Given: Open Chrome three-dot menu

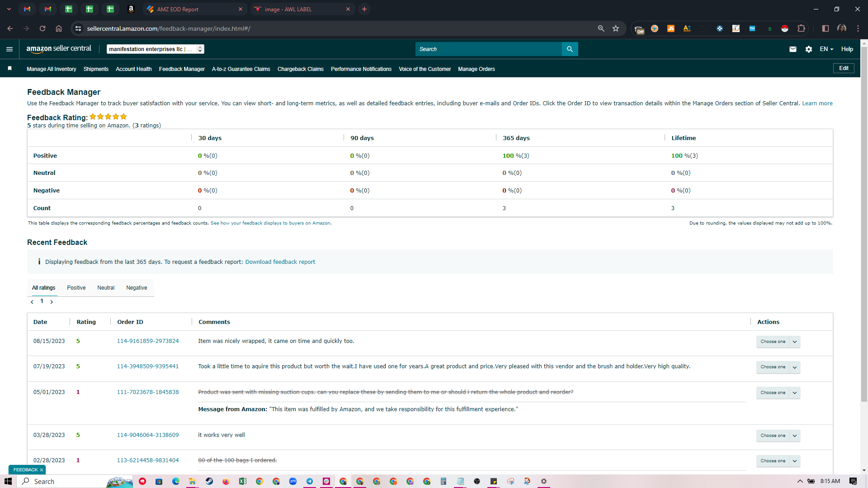Looking at the screenshot, I should coord(858,28).
